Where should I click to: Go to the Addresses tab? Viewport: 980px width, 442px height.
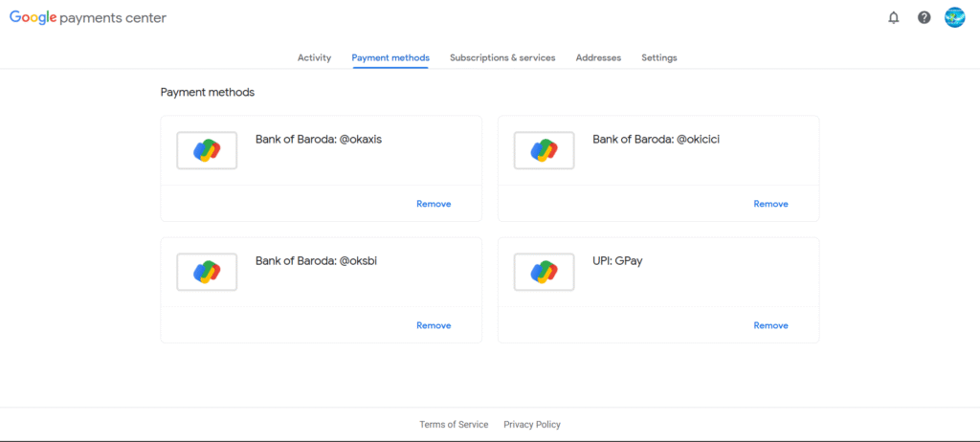(598, 57)
